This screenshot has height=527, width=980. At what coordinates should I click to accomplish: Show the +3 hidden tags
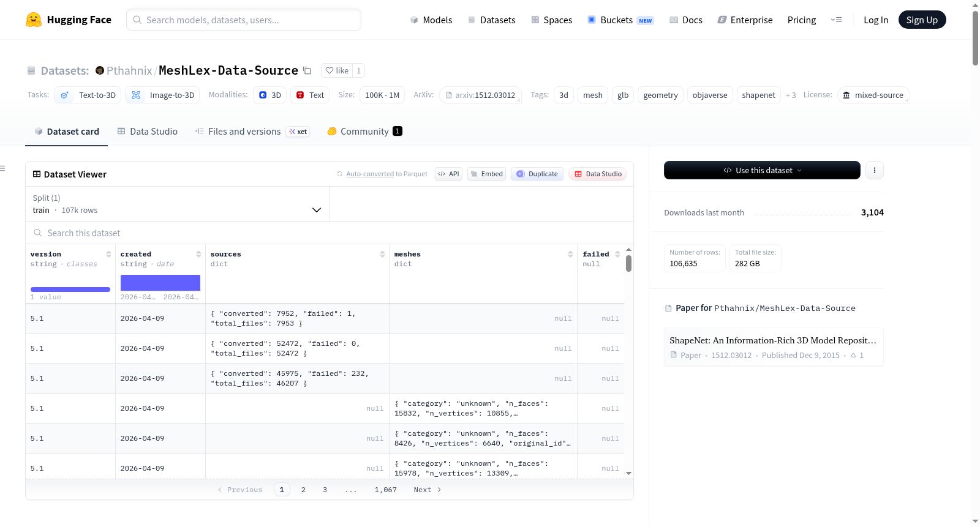click(x=791, y=95)
